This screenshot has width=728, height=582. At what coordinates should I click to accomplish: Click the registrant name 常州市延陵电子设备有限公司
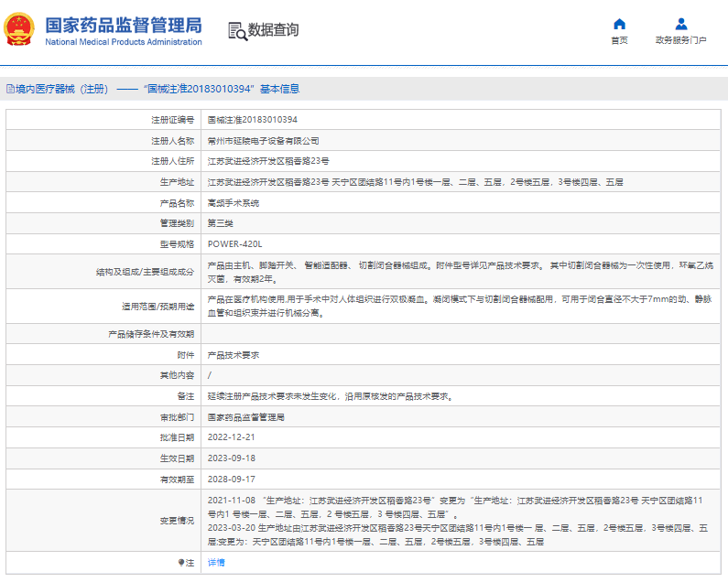click(x=264, y=141)
